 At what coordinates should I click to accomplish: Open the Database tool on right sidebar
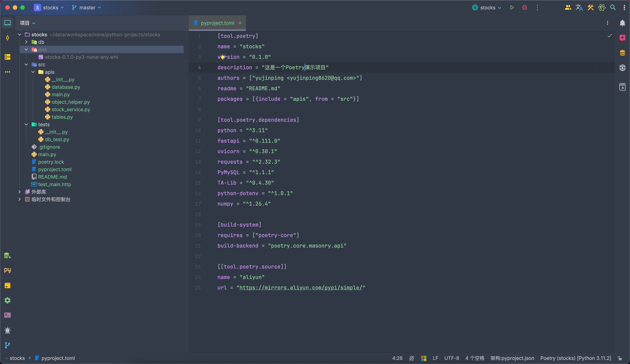pyautogui.click(x=622, y=53)
